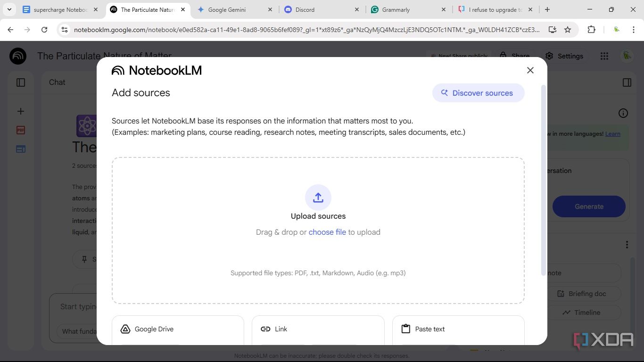Select the PDF source icon
644x362 pixels.
click(21, 130)
